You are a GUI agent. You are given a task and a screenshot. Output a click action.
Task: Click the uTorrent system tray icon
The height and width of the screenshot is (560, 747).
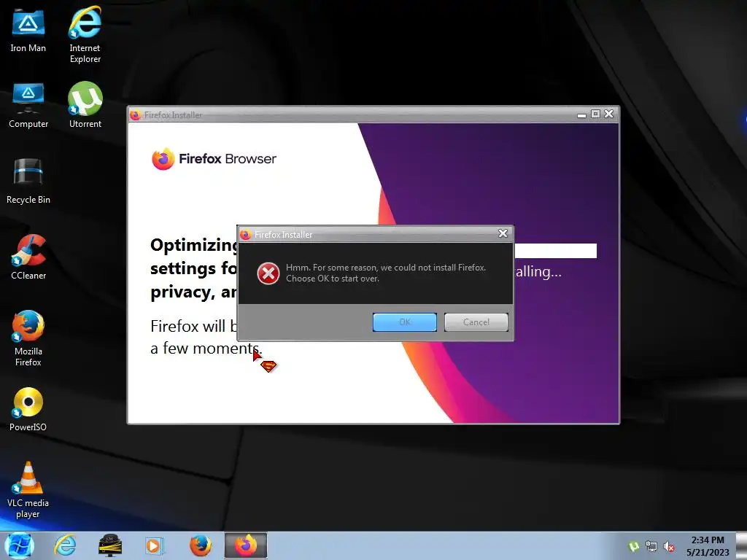tap(634, 547)
